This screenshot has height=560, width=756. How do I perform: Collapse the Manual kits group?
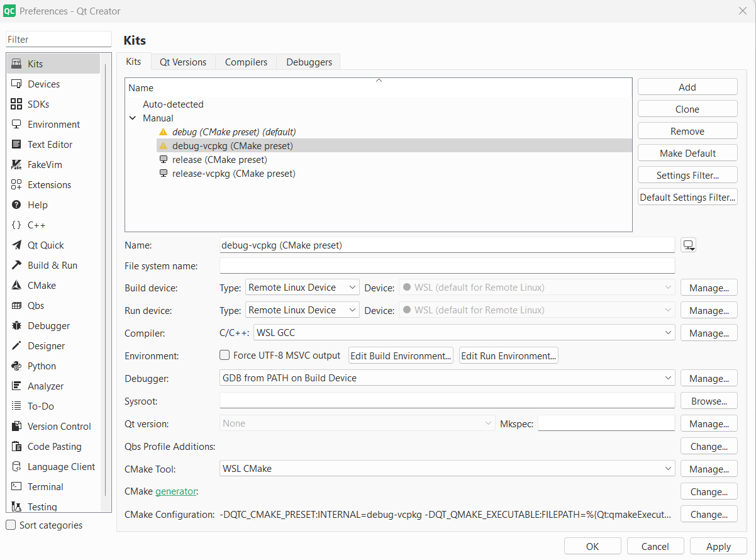pos(133,118)
